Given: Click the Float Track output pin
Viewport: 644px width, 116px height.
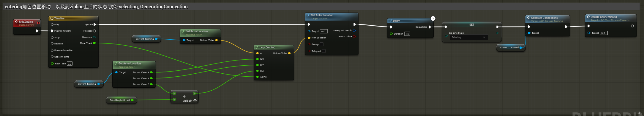Looking at the screenshot, I should pyautogui.click(x=94, y=43).
